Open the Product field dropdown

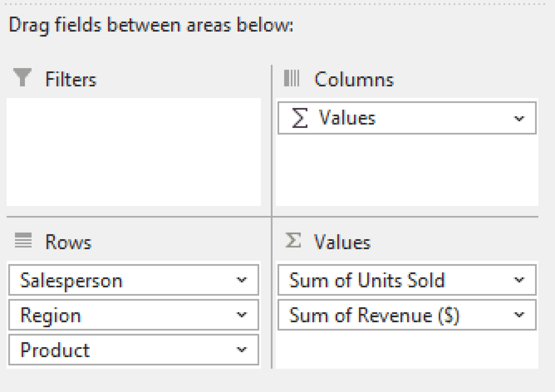click(x=241, y=350)
